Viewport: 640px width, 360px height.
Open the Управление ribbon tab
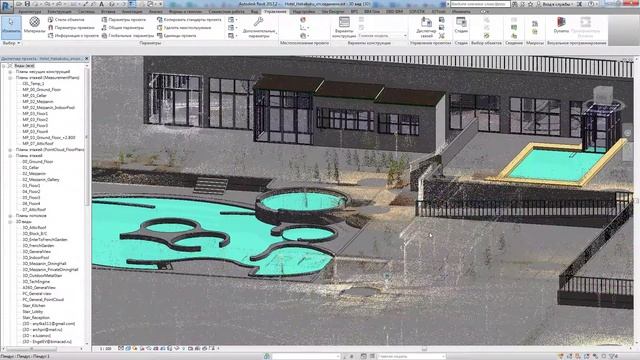tap(275, 12)
